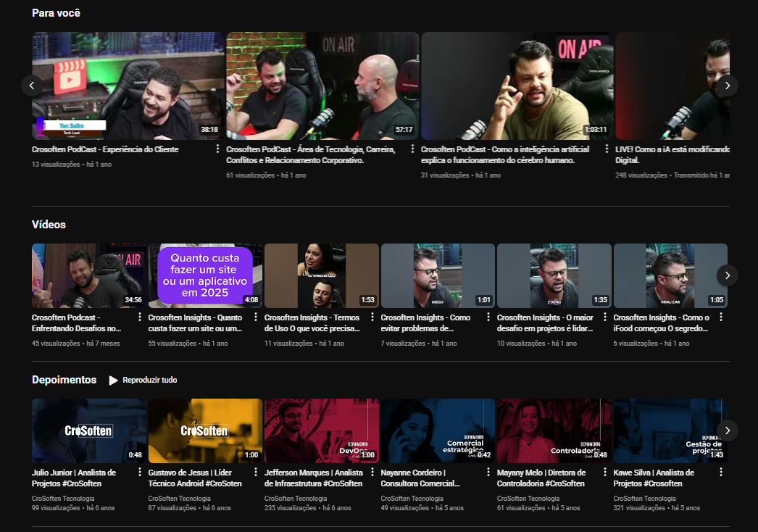Show more Depoimentos with right arrow
This screenshot has width=758, height=532.
[727, 430]
